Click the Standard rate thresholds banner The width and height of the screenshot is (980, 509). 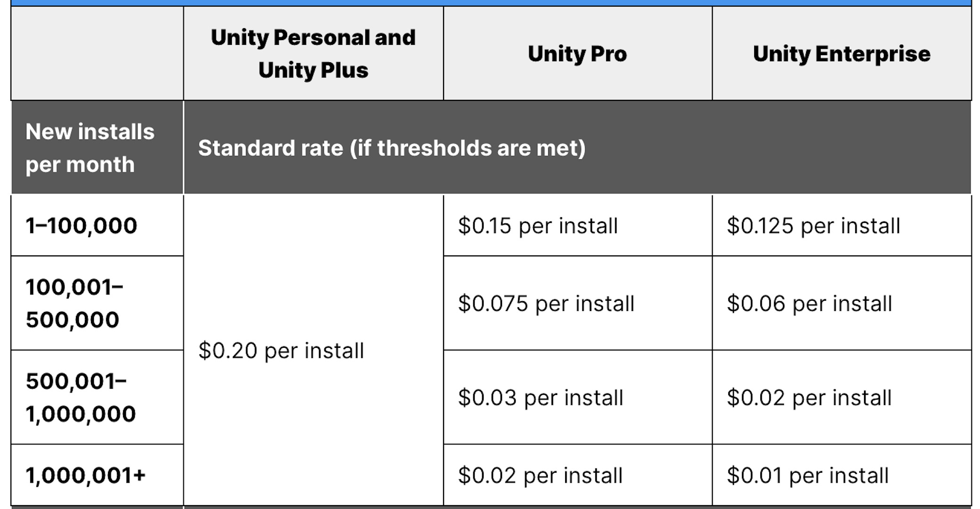577,148
